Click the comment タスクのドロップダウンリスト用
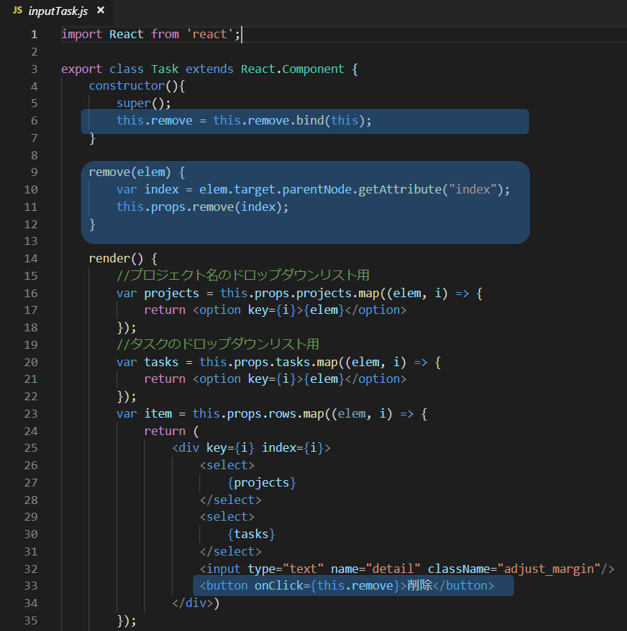 [218, 344]
